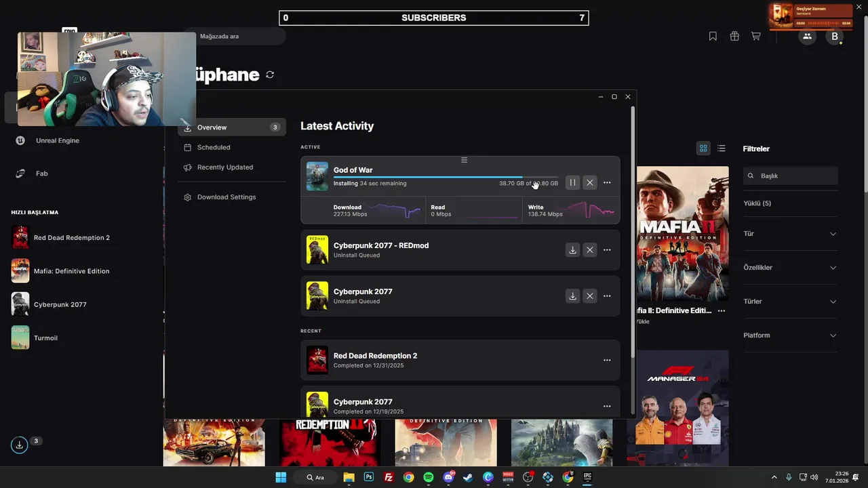Open the Mafia II Definitive Edition cover

(682, 235)
